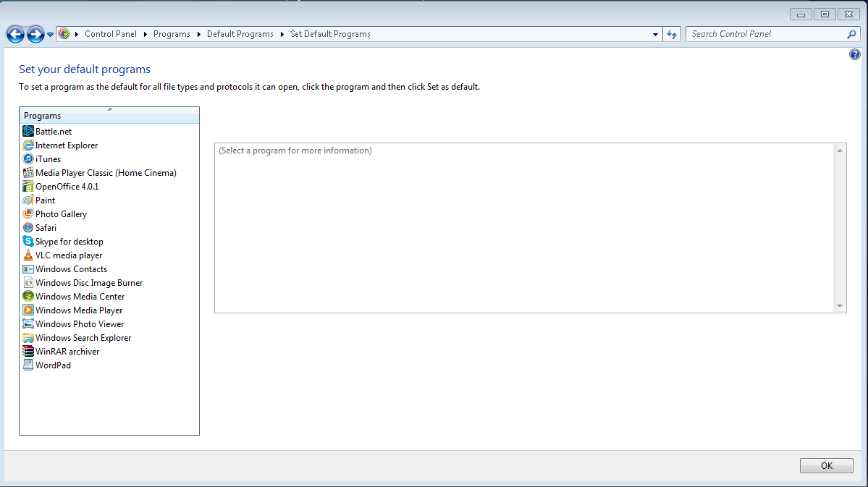Sort by the Programs column header
The width and height of the screenshot is (868, 487).
[109, 116]
